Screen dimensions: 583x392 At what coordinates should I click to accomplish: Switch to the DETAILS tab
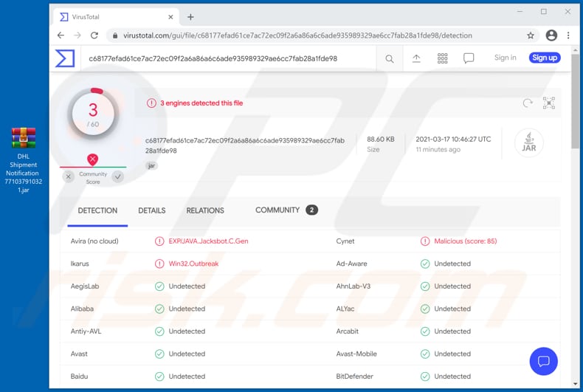[x=152, y=210]
